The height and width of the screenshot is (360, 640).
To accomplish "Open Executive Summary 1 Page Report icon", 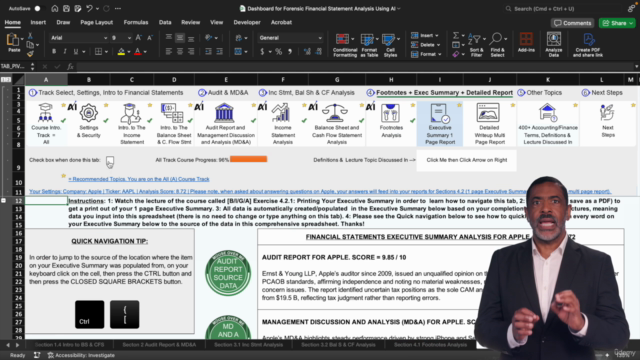I will [440, 113].
